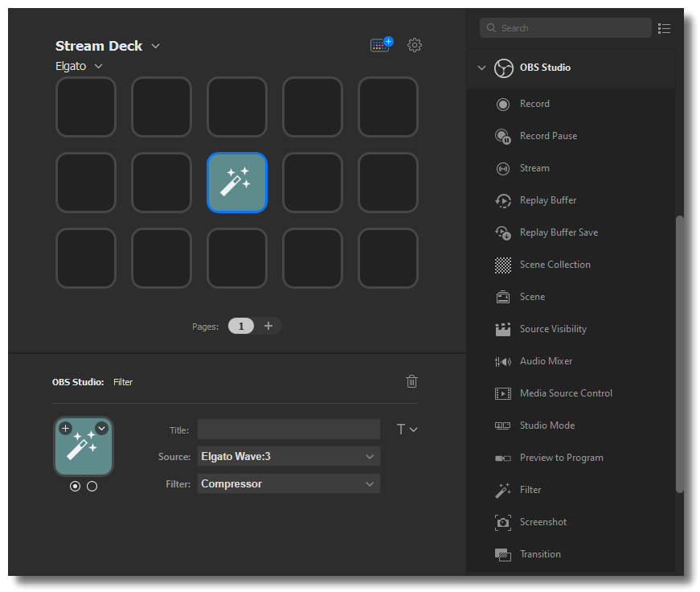This screenshot has width=700, height=592.
Task: Click the Studio Mode icon
Action: point(503,425)
